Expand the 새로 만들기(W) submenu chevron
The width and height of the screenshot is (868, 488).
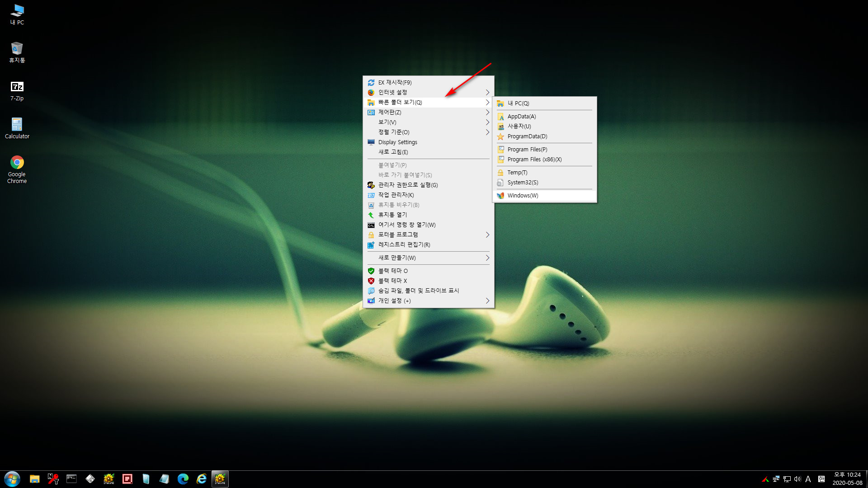[x=487, y=258]
